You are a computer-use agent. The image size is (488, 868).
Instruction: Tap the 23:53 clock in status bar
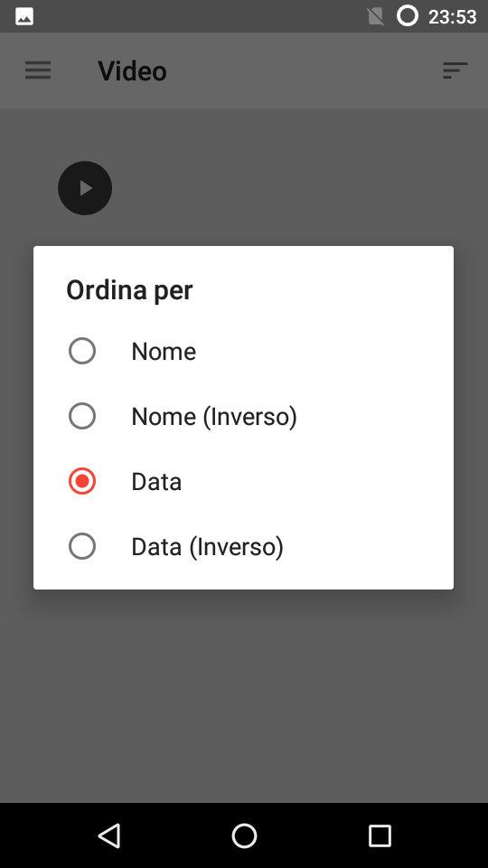pos(452,17)
